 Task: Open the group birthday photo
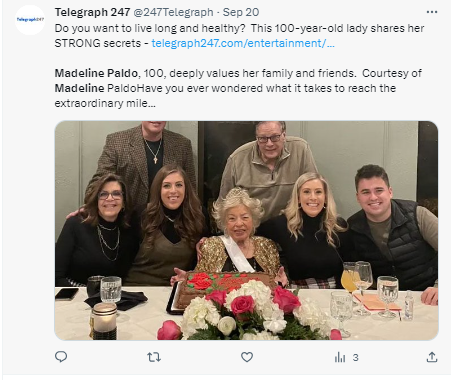tap(246, 231)
